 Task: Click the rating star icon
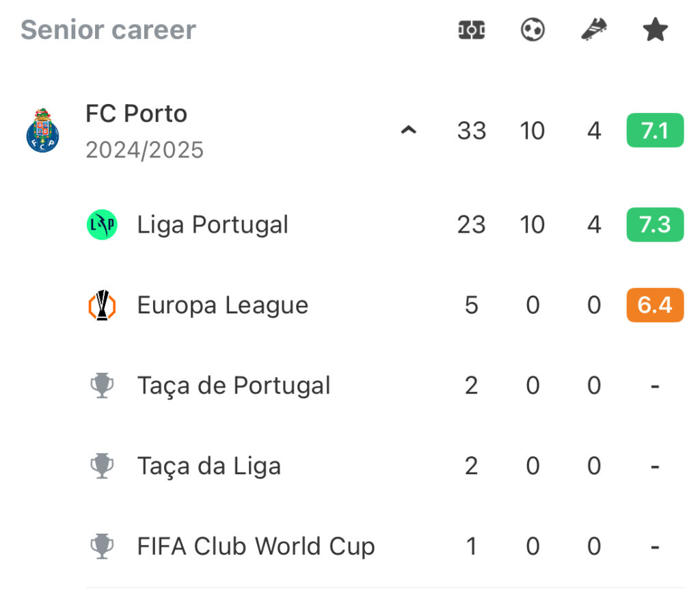[x=655, y=29]
